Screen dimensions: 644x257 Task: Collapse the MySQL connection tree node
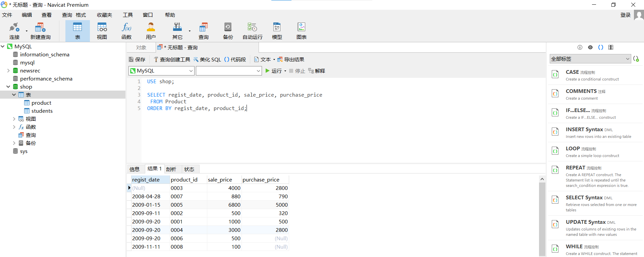point(3,46)
